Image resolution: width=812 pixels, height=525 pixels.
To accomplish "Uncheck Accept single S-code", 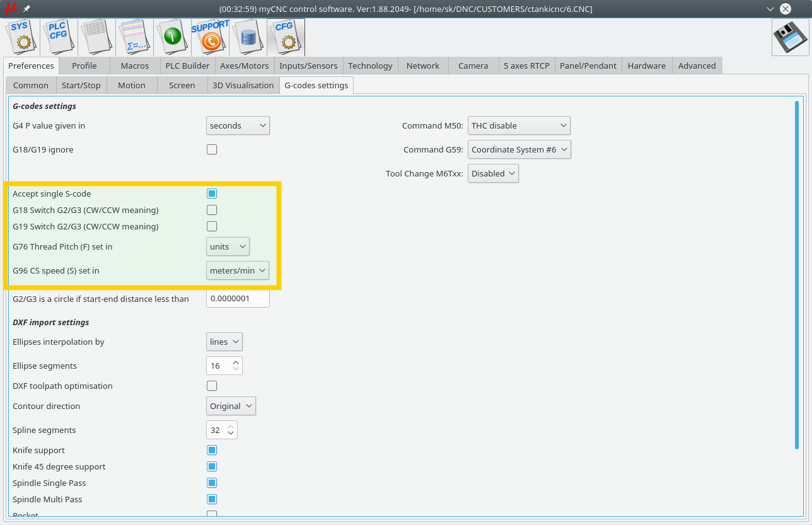I will click(x=212, y=193).
